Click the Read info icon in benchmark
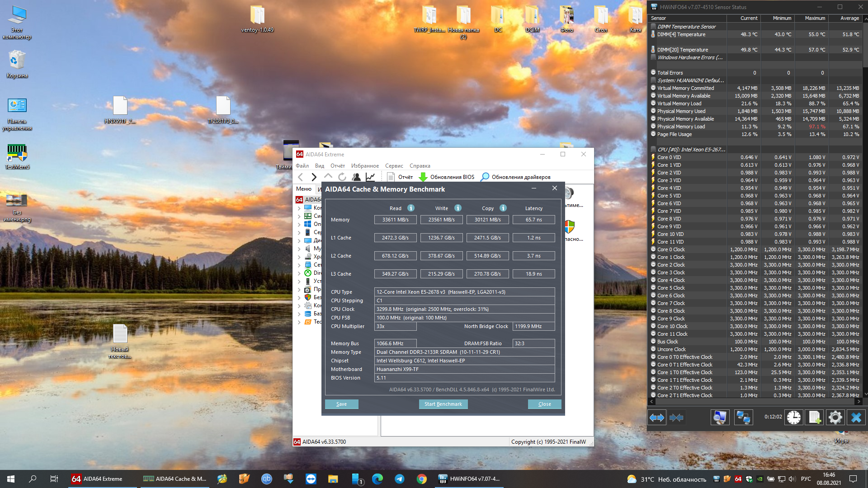Image resolution: width=868 pixels, height=488 pixels. (411, 208)
